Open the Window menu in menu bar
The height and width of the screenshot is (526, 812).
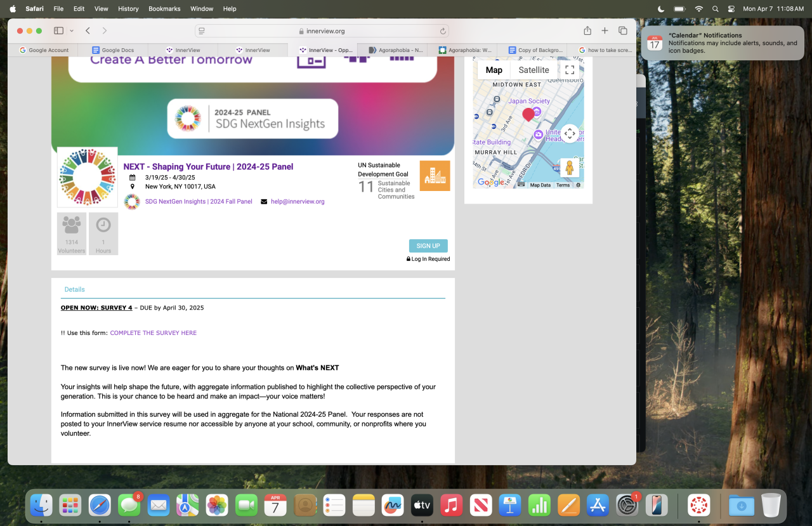click(x=202, y=9)
